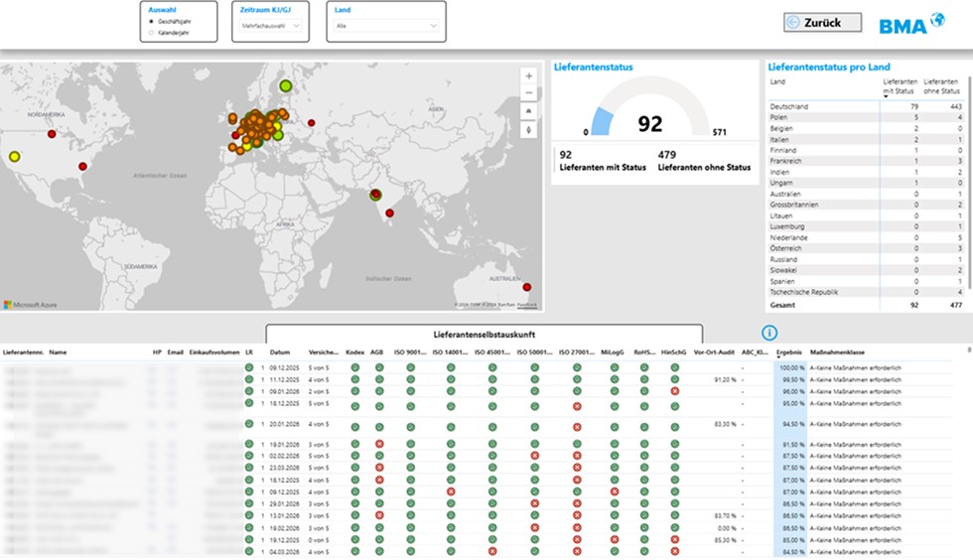Click red ISO 50001 icon in 02.02.2026 row

[535, 456]
